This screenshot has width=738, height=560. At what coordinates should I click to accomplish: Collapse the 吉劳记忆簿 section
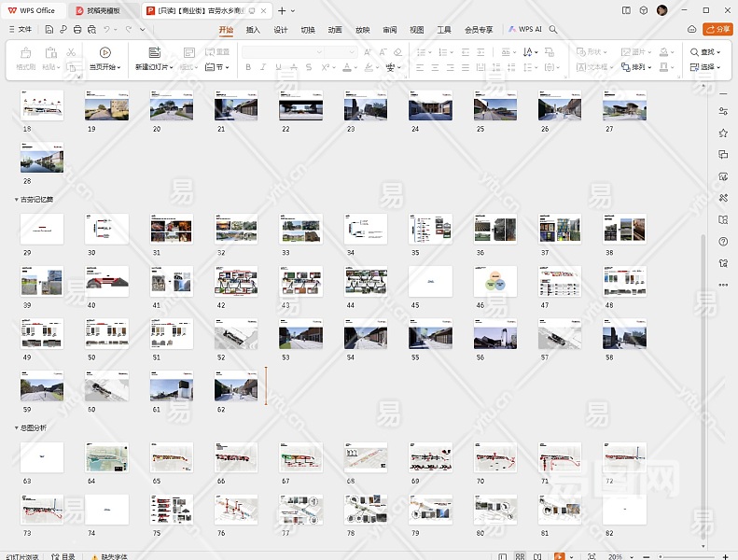(16, 200)
